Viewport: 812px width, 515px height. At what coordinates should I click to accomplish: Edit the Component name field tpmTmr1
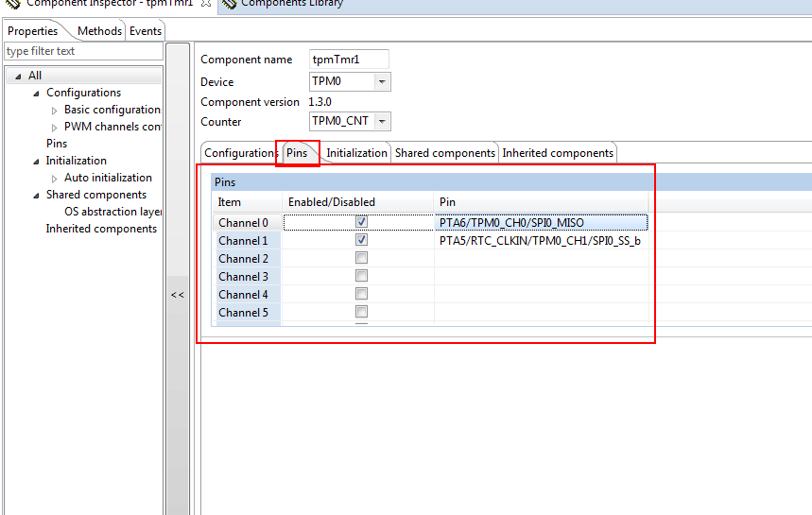[349, 60]
